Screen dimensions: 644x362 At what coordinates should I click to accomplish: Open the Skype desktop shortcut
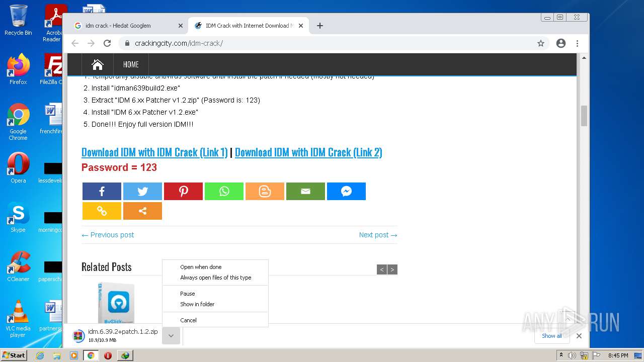[18, 217]
